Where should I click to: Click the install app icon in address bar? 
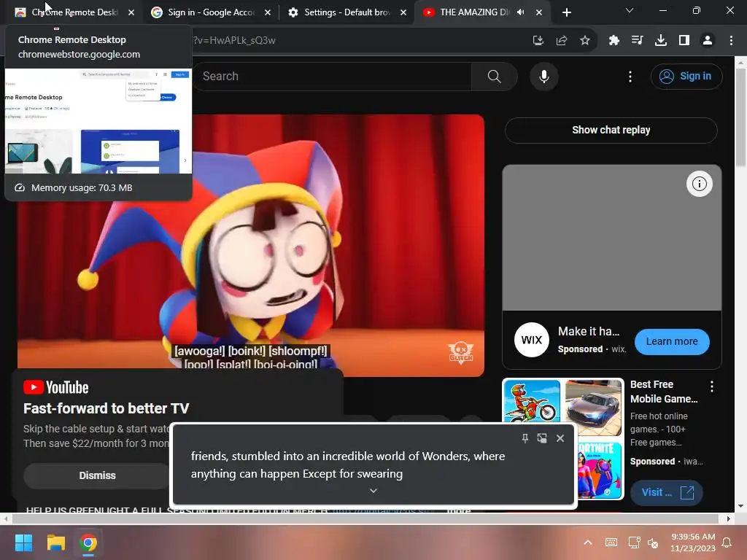538,41
